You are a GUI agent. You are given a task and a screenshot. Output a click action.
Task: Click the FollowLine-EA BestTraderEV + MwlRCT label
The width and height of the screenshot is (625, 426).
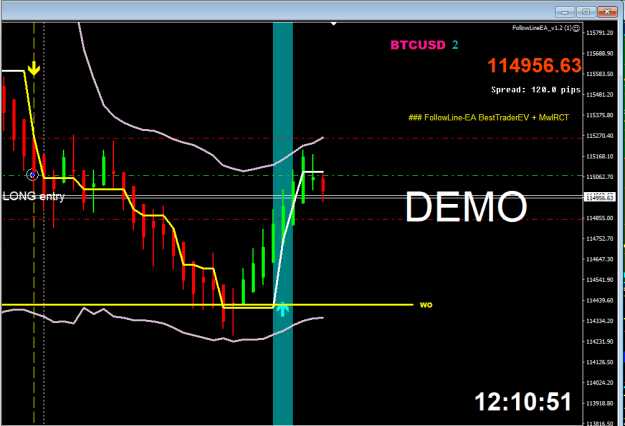[x=488, y=118]
